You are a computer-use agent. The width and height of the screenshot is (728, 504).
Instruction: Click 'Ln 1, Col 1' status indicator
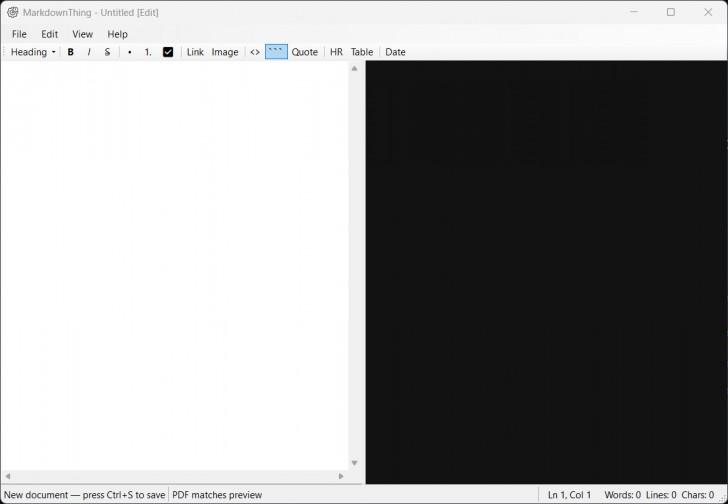click(x=569, y=495)
